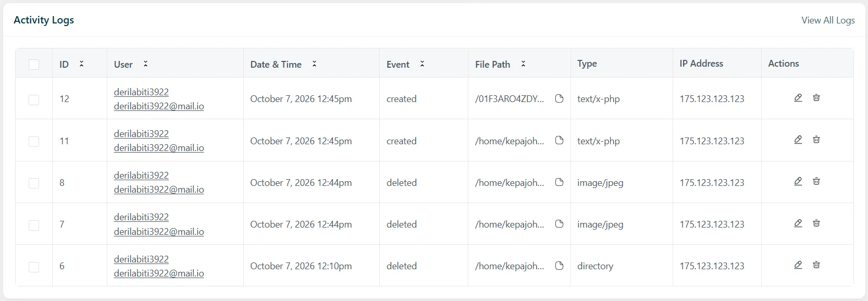868x301 pixels.
Task: Click email derilabiti3922@mail.io in row ID 6
Action: (x=159, y=273)
